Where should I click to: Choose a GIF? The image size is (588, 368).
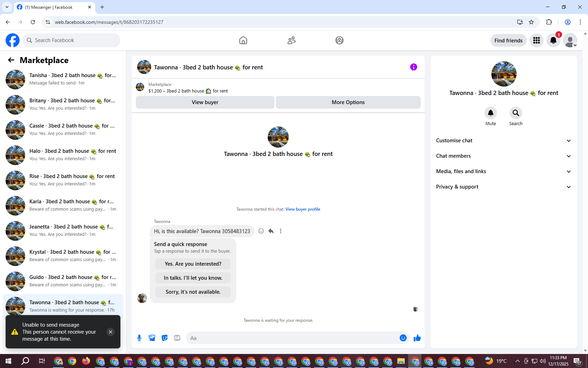coord(177,338)
